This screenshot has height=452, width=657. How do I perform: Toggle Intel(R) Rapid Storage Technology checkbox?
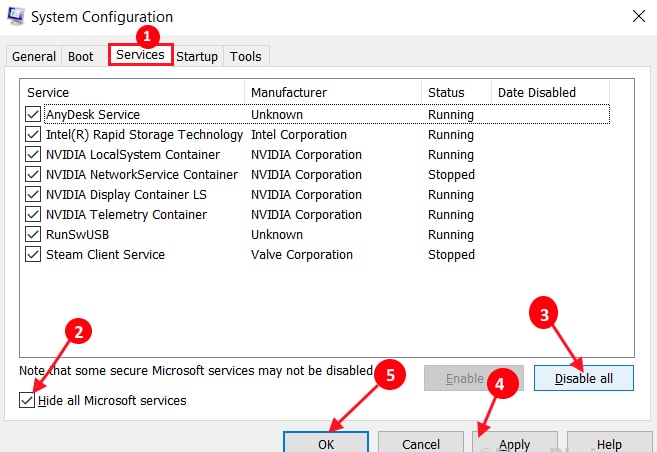33,134
